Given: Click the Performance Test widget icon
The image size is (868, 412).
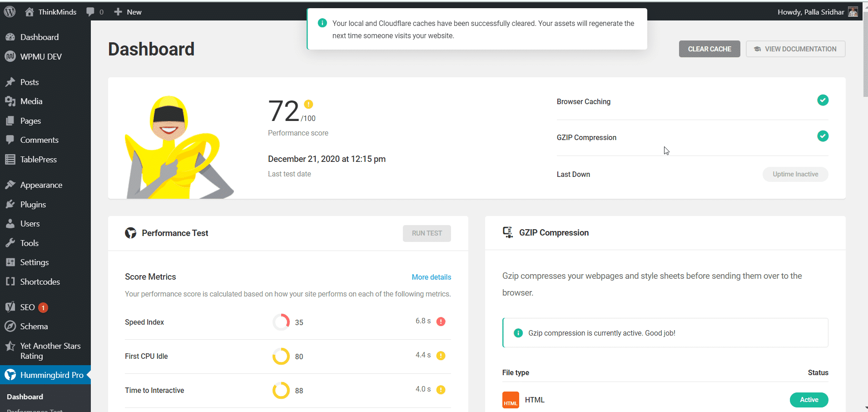Looking at the screenshot, I should coord(131,233).
